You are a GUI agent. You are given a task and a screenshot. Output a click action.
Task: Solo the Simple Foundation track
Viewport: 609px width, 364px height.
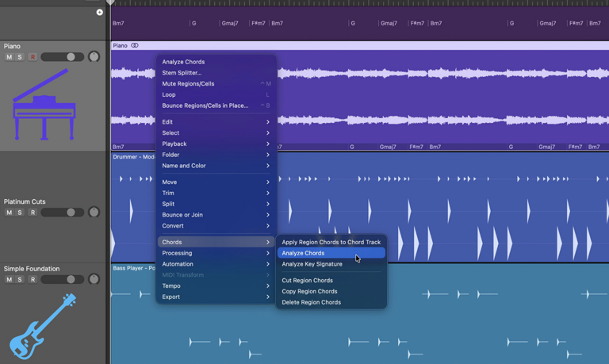(20, 279)
